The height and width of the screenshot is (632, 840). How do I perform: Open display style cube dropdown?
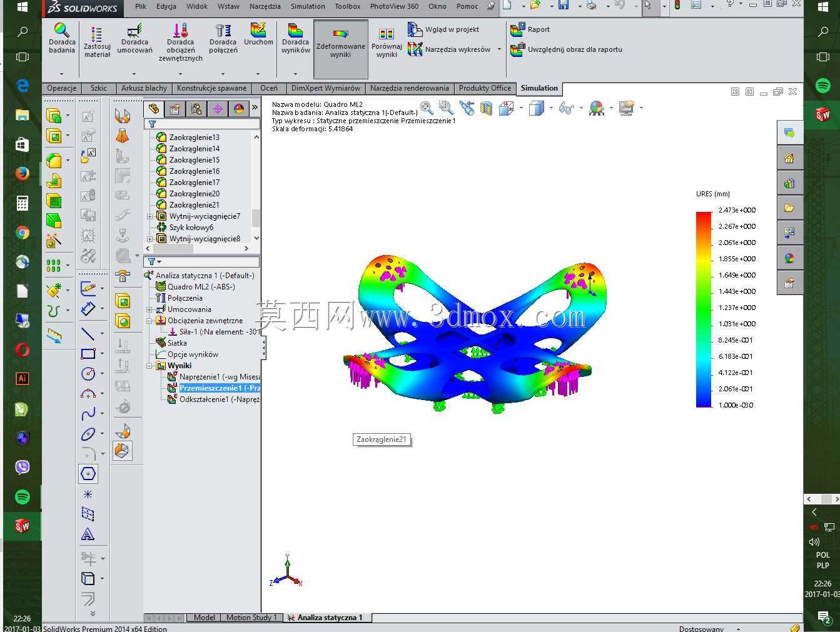[x=551, y=108]
